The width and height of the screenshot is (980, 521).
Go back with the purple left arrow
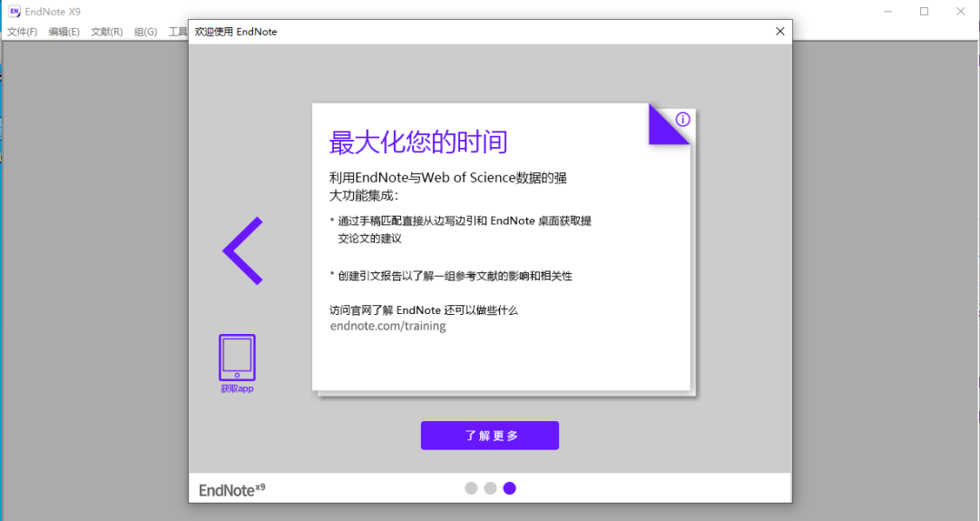click(243, 251)
